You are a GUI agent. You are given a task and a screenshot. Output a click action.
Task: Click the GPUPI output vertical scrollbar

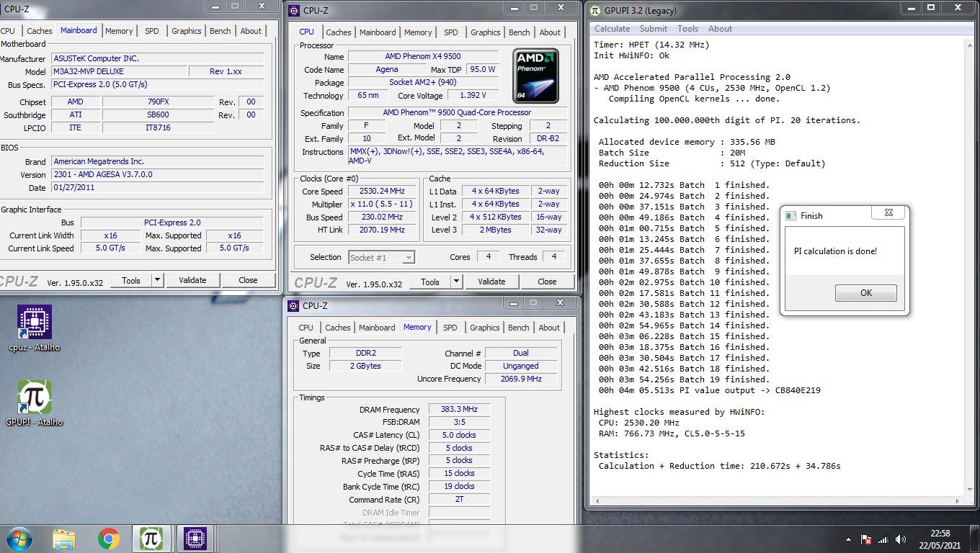(x=970, y=266)
